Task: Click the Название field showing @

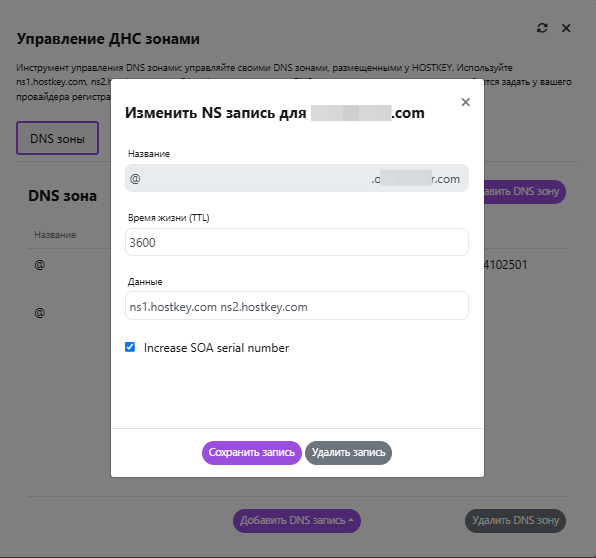Action: (x=296, y=178)
